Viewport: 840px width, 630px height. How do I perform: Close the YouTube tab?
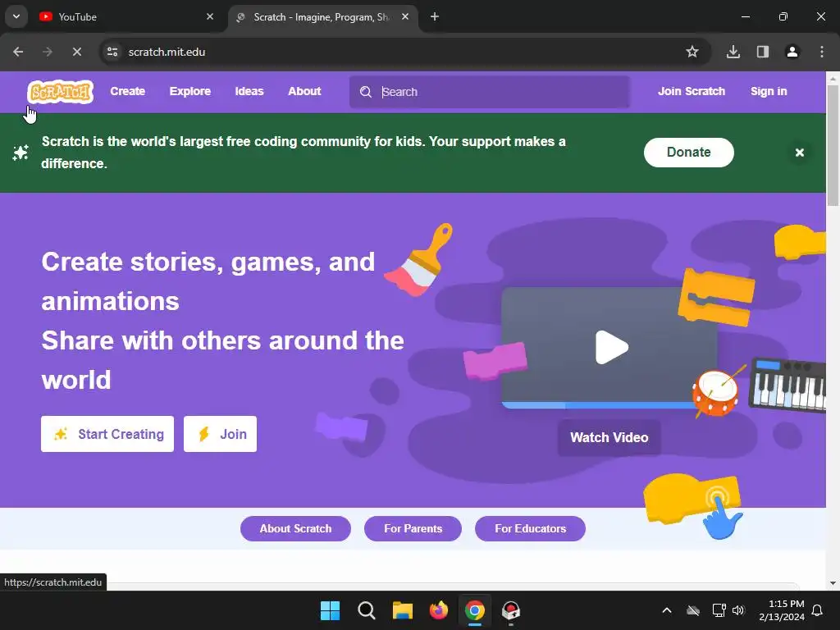point(210,17)
